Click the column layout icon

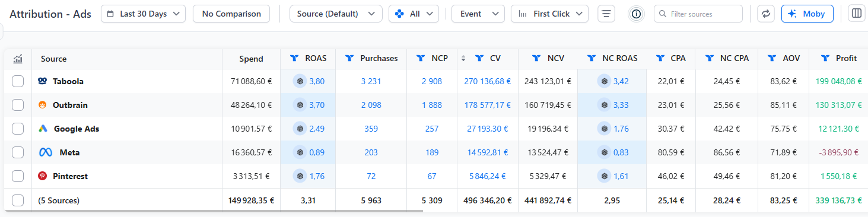coord(856,14)
